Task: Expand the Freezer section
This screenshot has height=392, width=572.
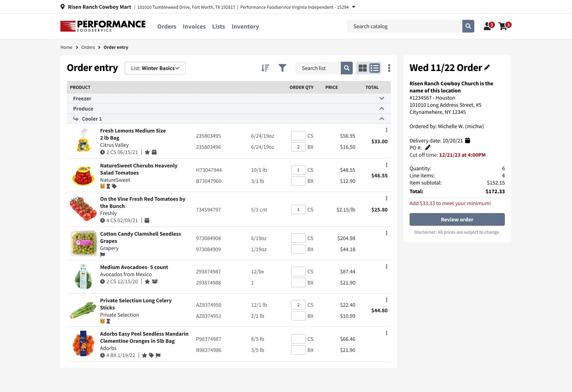Action: (x=382, y=98)
